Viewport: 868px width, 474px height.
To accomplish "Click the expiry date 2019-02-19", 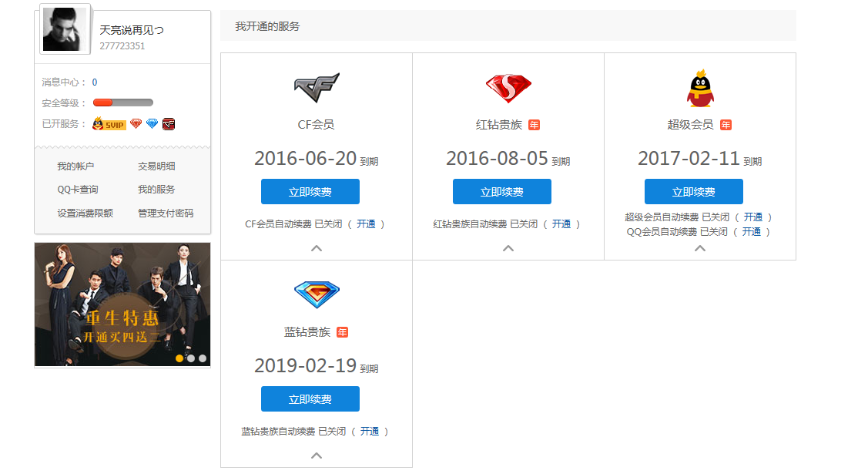I will tap(306, 365).
